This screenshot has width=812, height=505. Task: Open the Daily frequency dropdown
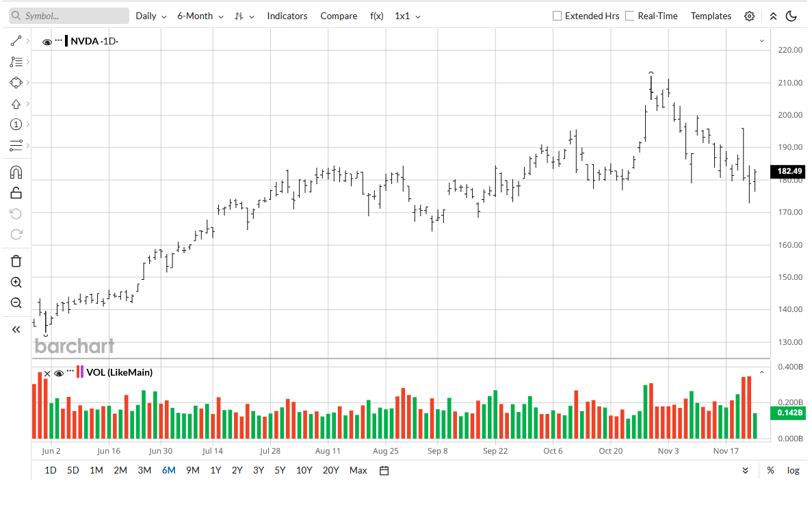(151, 16)
